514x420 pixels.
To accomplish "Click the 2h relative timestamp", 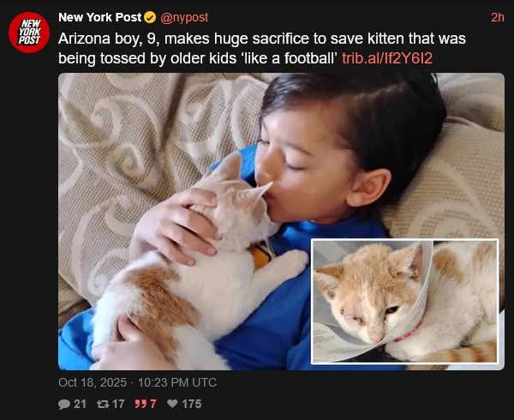I will [x=497, y=17].
